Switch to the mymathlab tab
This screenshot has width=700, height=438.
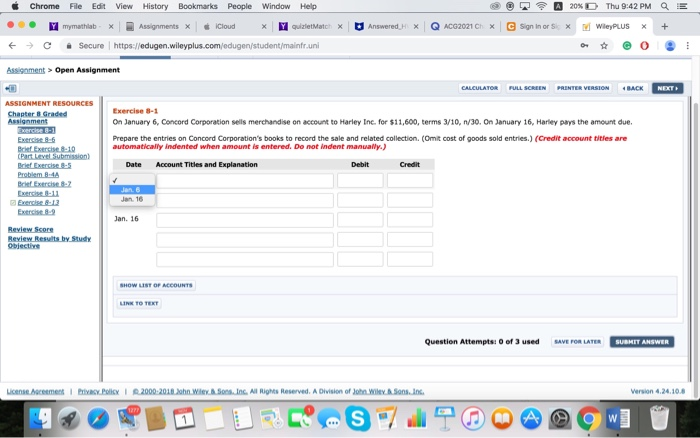tap(79, 26)
